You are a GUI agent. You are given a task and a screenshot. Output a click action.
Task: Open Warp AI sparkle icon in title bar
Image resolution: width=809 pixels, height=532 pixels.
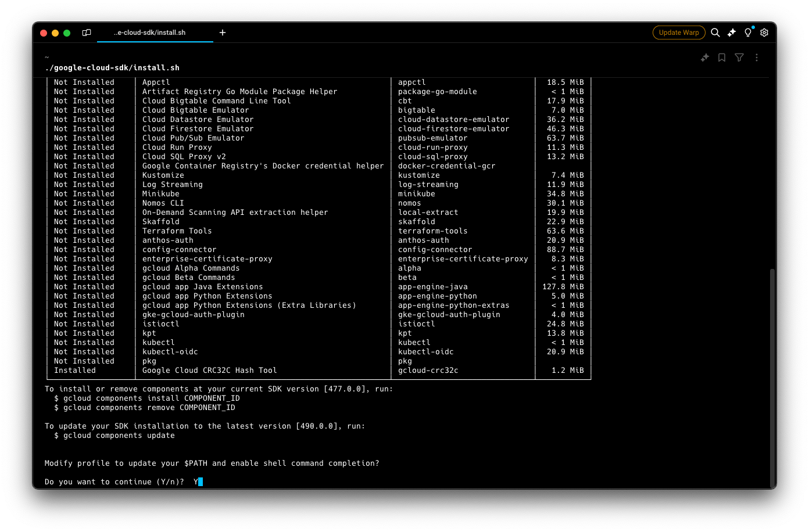(x=732, y=33)
